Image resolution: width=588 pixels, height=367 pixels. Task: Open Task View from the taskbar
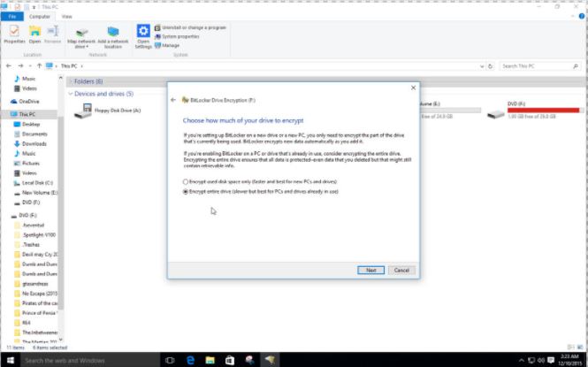pos(170,360)
